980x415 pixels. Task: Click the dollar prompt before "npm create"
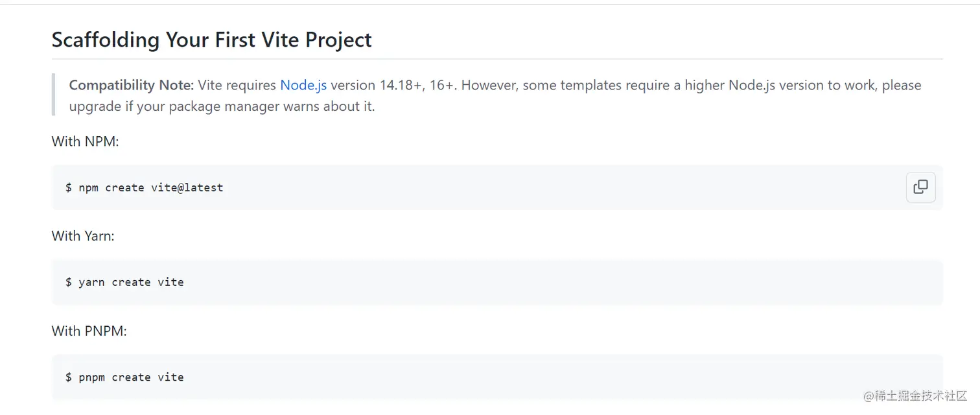click(68, 187)
